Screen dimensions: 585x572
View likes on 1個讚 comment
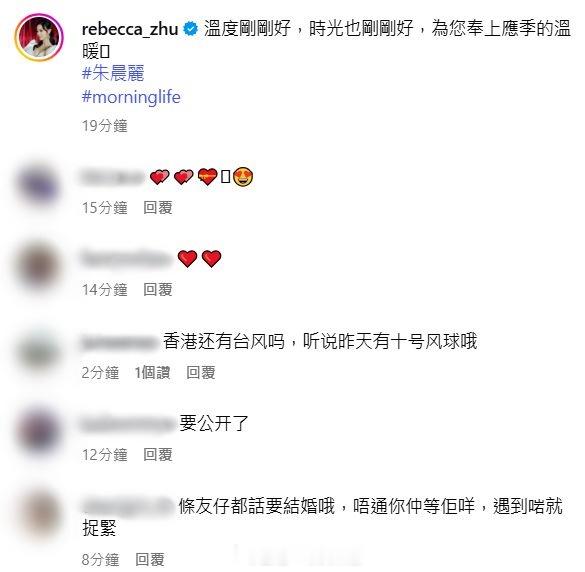[x=152, y=372]
